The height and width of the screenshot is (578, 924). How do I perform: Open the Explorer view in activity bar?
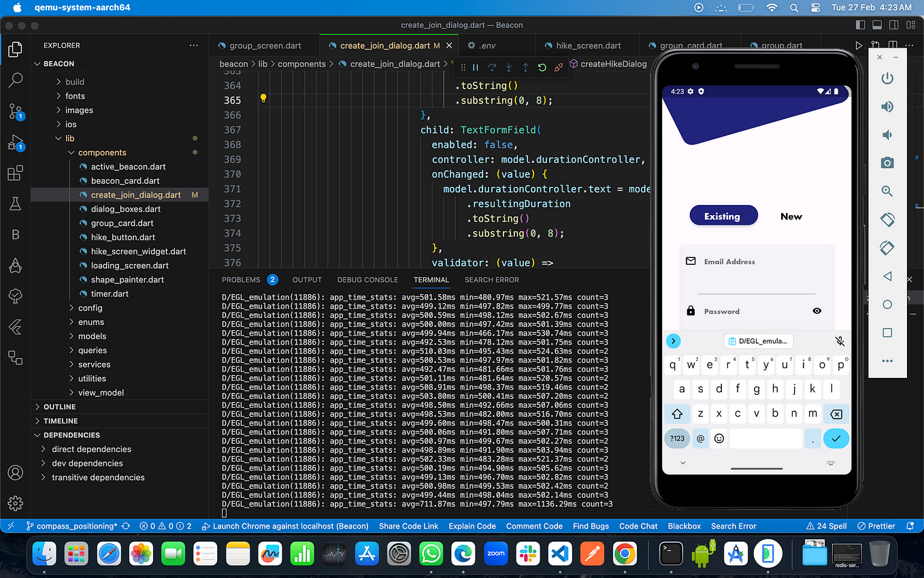15,50
